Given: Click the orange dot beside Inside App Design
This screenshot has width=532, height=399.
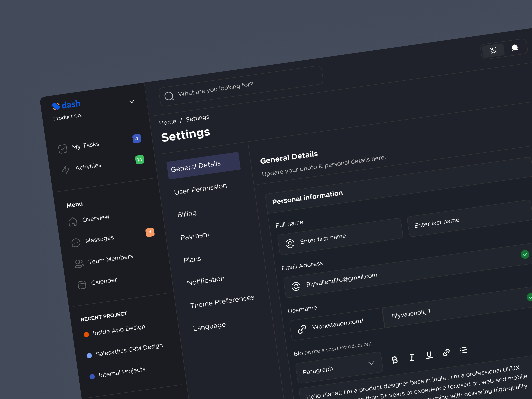Looking at the screenshot, I should [86, 334].
